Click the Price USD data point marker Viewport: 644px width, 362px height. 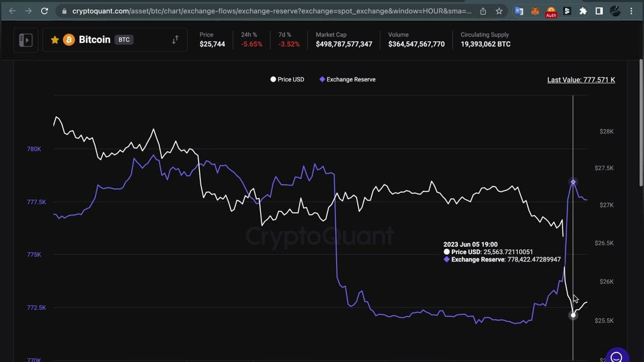click(573, 315)
